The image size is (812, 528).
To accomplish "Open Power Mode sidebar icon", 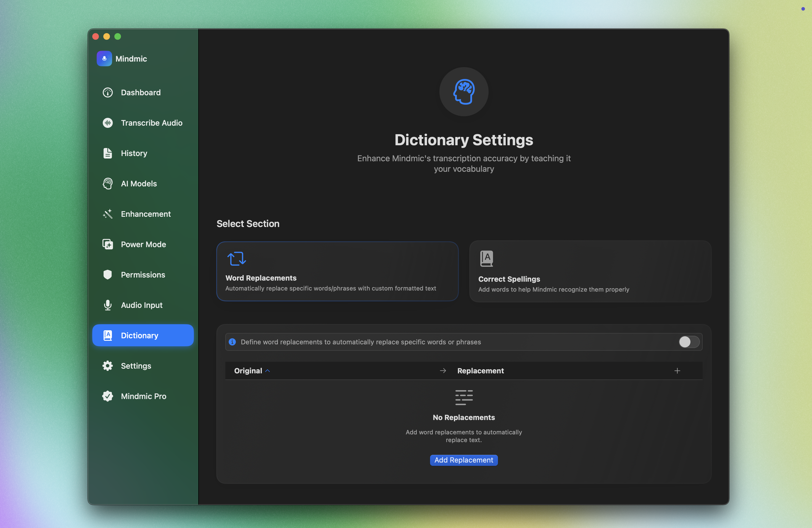I will (x=107, y=244).
